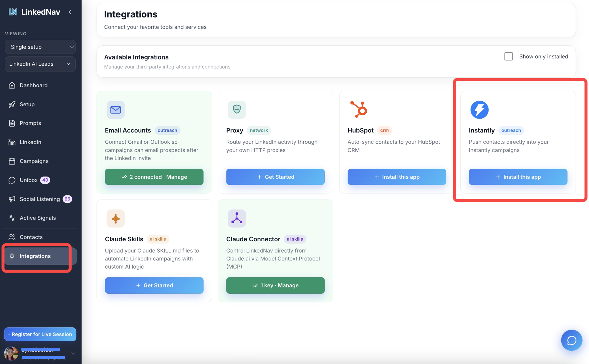Click the Email Accounts card title
The width and height of the screenshot is (589, 364).
(x=128, y=130)
